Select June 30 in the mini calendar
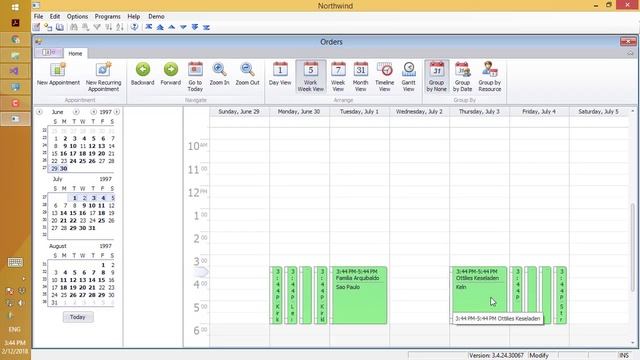640x360 pixels. point(64,169)
